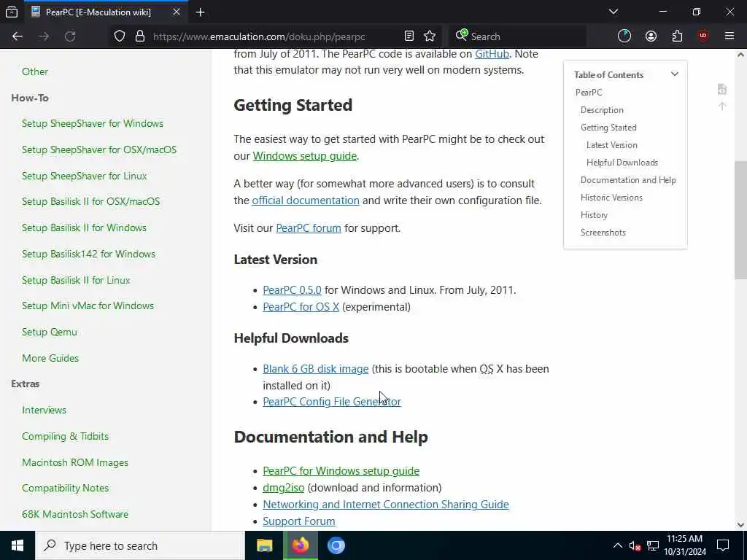Screen dimensions: 747x560
Task: Open Setup Qemu sidebar link
Action: (x=49, y=332)
